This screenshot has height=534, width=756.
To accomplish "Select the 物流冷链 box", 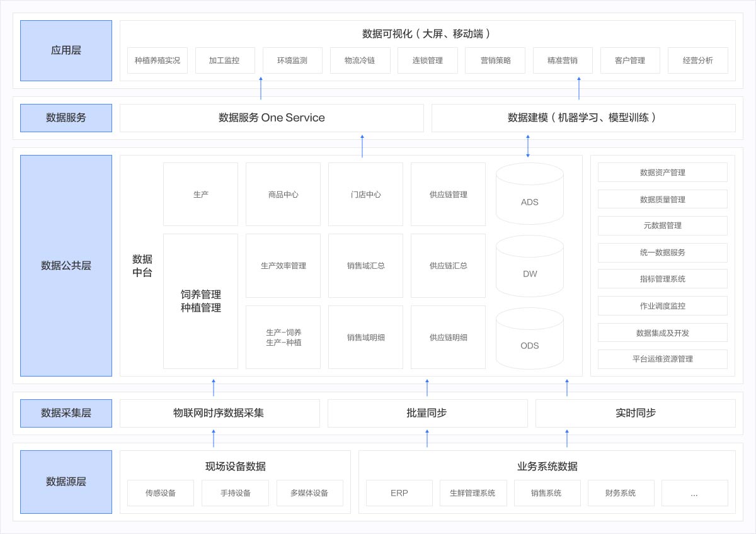I will point(360,60).
